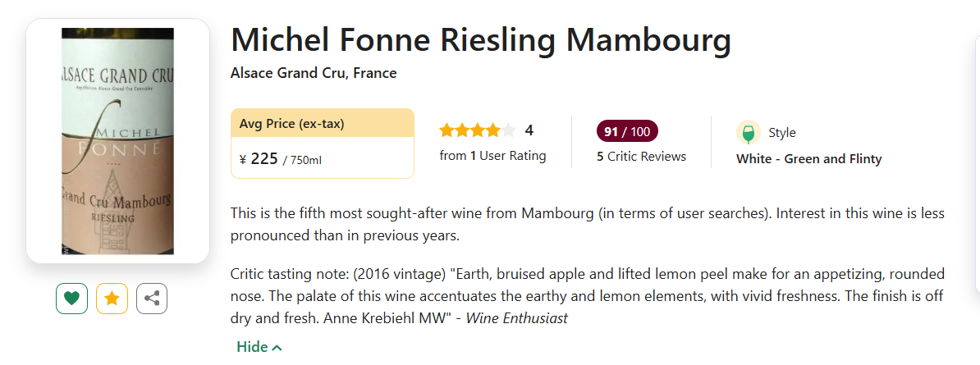Click the Michel Fonne Riesling Mambourg title

click(480, 40)
